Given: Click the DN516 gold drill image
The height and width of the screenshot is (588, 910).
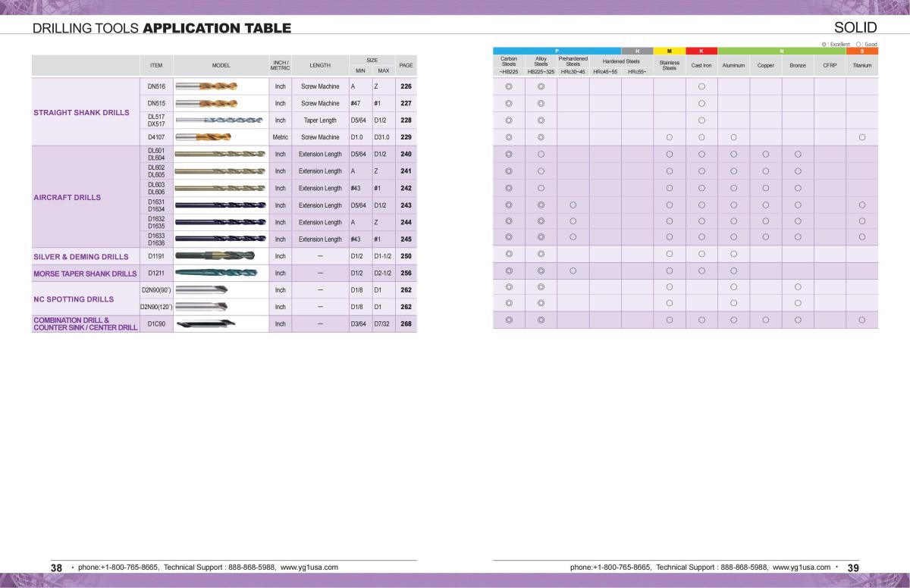Looking at the screenshot, I should 206,86.
